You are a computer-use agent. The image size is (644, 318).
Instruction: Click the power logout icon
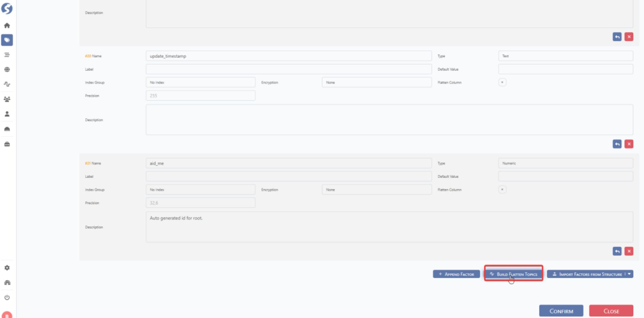click(7, 298)
